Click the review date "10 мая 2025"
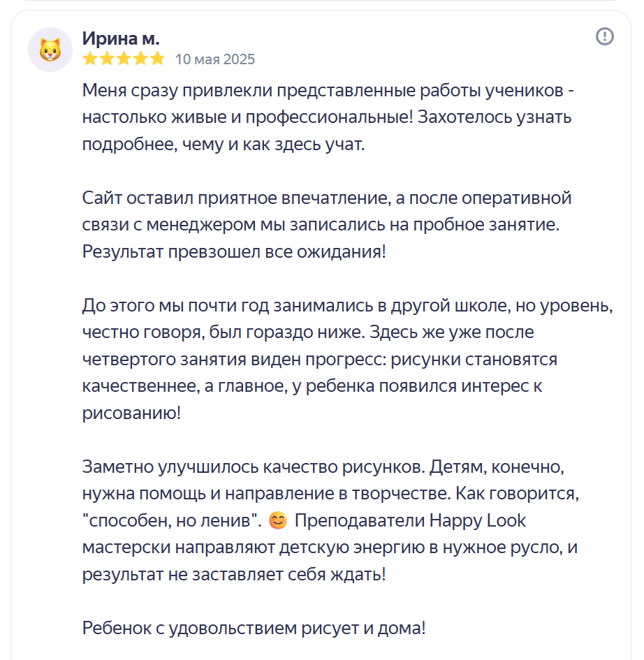 click(x=215, y=59)
